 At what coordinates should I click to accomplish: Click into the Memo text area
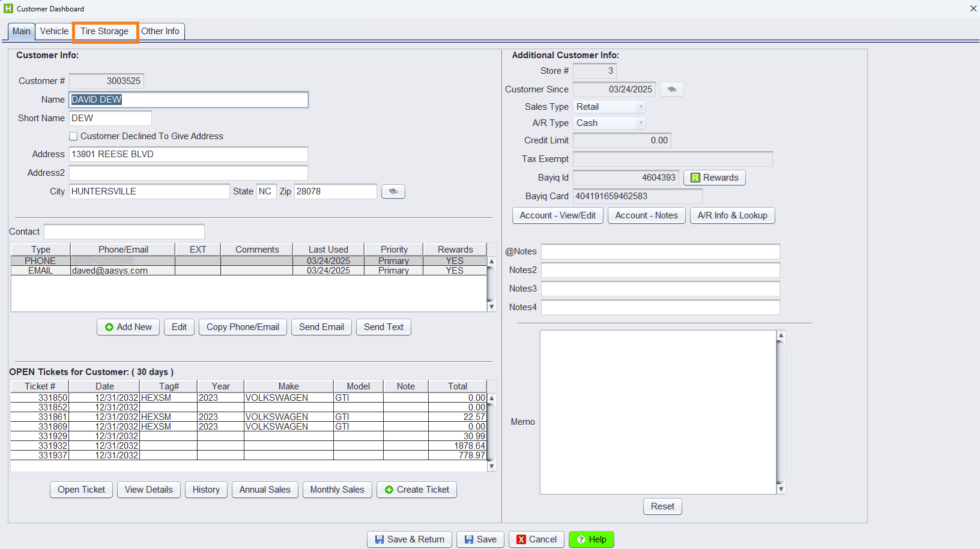click(658, 412)
